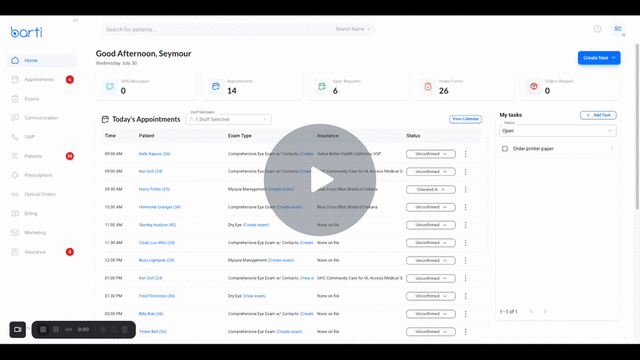Pause the recording in recorder bar
The height and width of the screenshot is (360, 640).
pyautogui.click(x=56, y=329)
